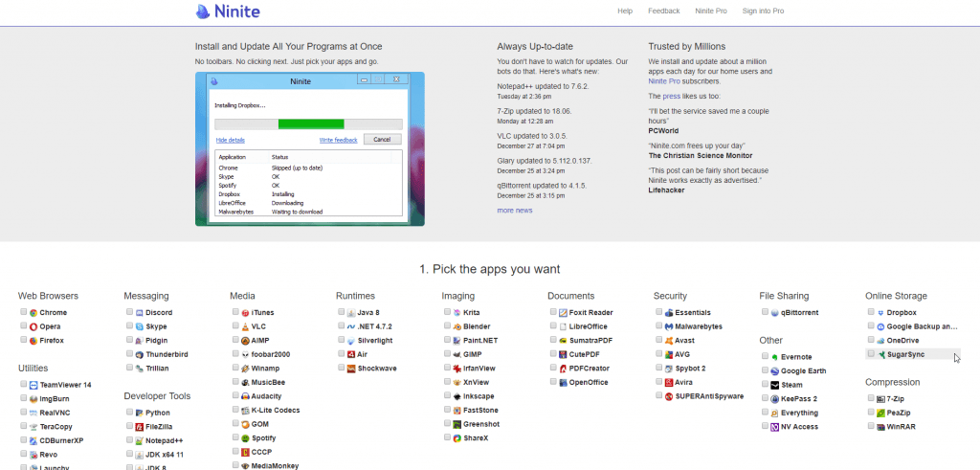Open the 'press' link
Screen dimensions: 980x470
(672, 97)
